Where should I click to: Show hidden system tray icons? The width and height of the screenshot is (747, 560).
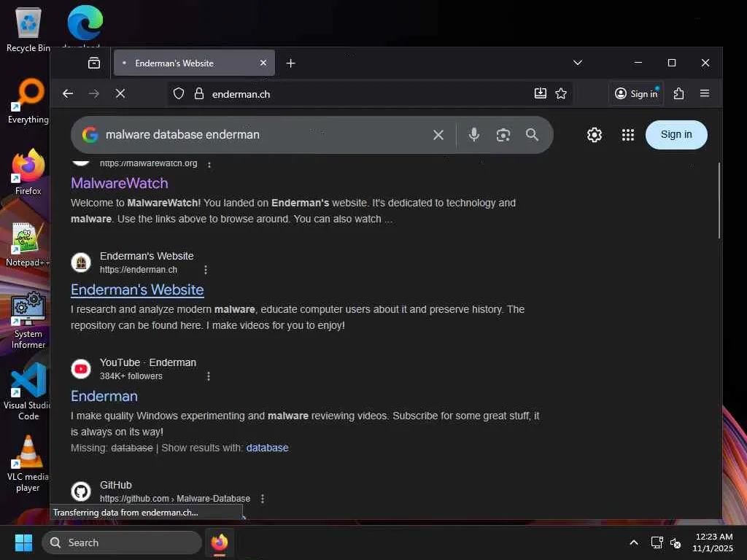[x=634, y=542]
